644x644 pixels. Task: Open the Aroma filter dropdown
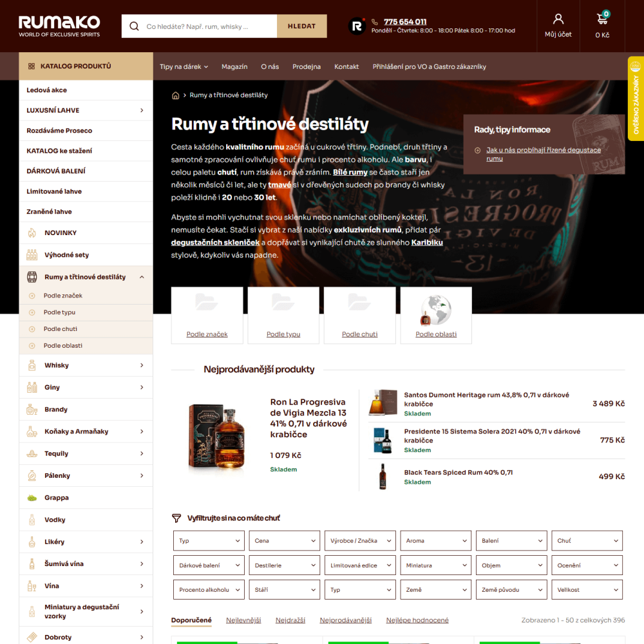pos(436,540)
